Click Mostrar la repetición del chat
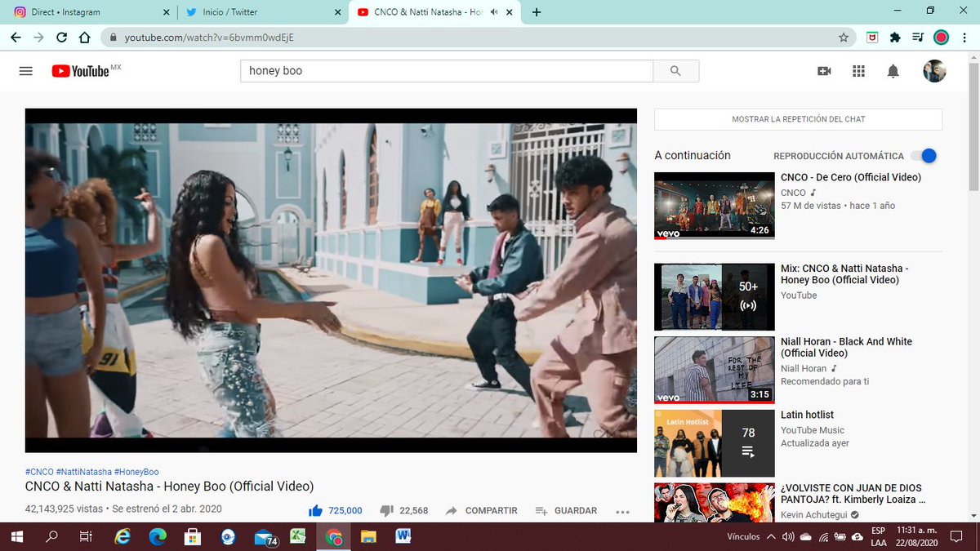This screenshot has width=980, height=551. (798, 119)
